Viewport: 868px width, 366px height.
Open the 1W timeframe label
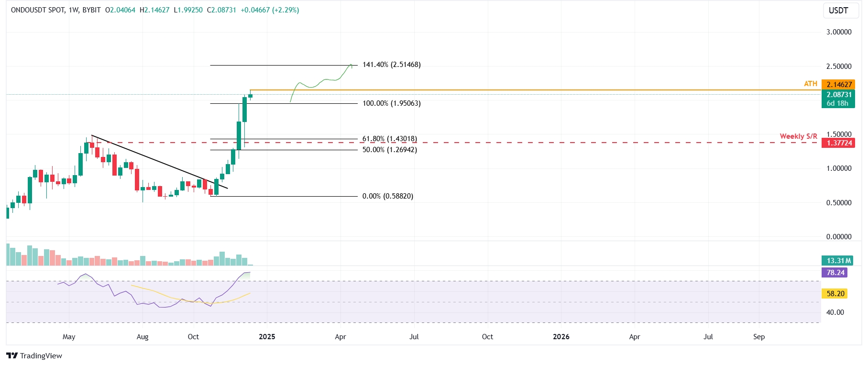pyautogui.click(x=74, y=10)
